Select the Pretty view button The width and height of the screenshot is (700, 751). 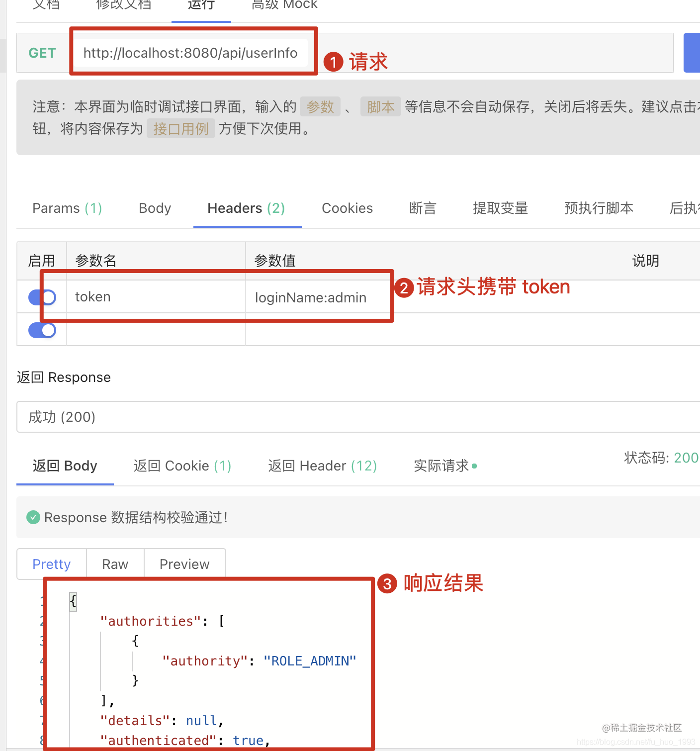[x=52, y=564]
